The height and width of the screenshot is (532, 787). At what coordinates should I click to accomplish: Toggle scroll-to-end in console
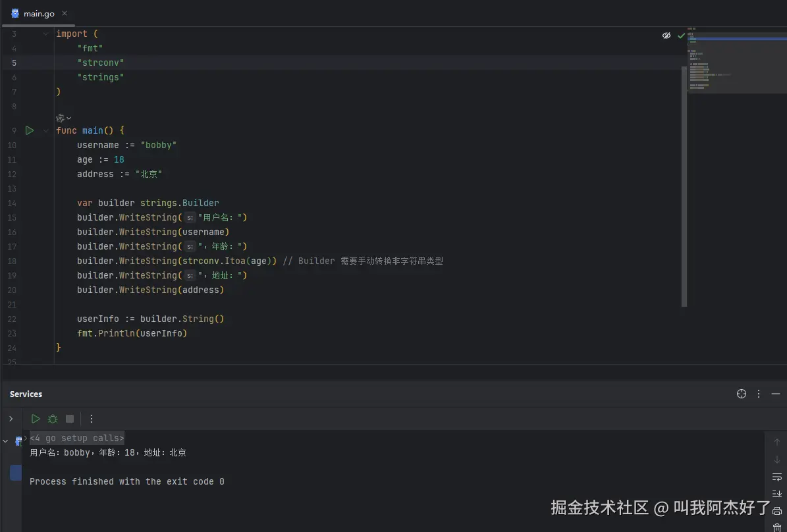point(777,494)
